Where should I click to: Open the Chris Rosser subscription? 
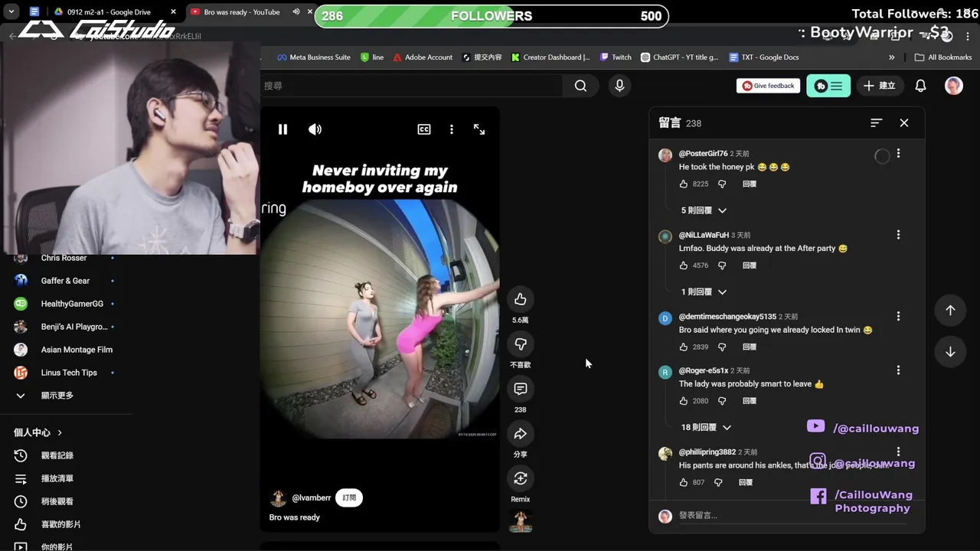coord(65,258)
